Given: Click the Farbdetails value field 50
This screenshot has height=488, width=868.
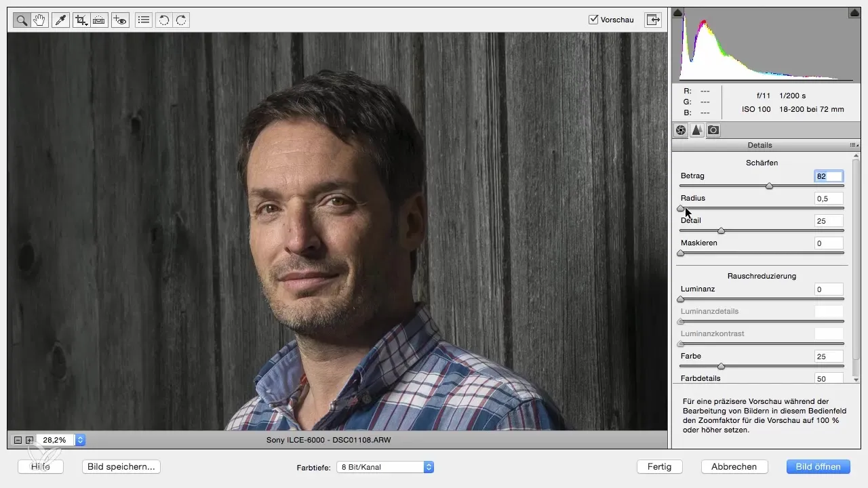Looking at the screenshot, I should (x=829, y=378).
